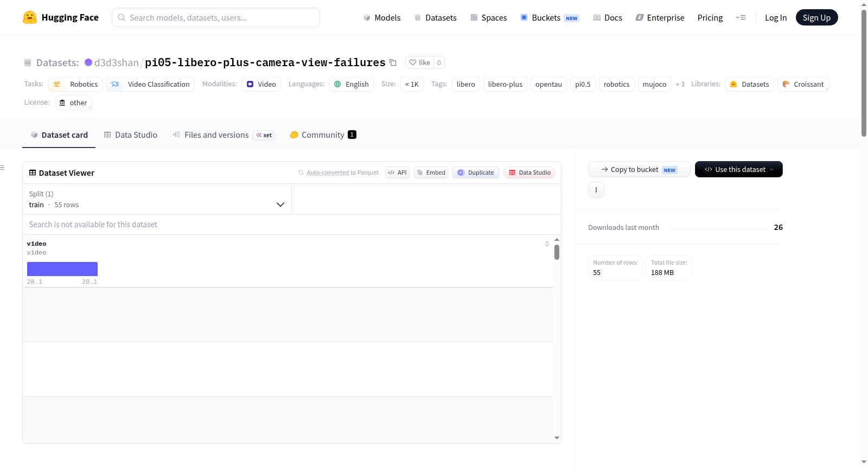Expand the +3 more tags

[x=680, y=84]
